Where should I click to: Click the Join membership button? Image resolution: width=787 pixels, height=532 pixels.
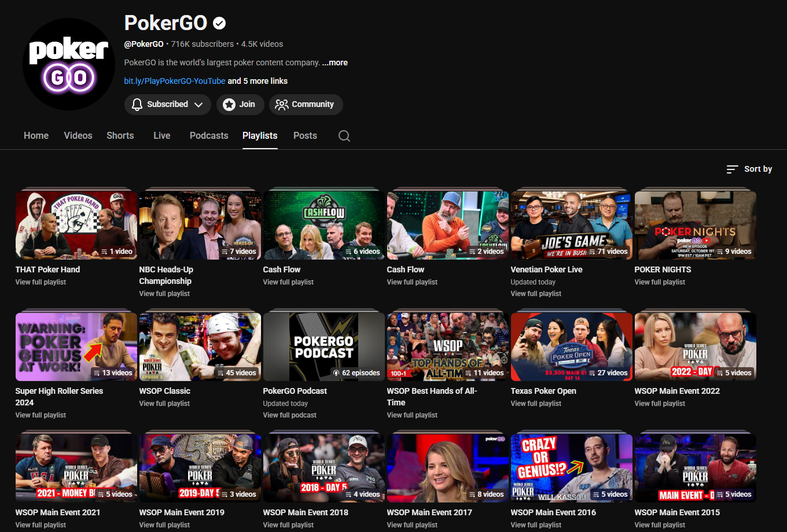tap(241, 104)
